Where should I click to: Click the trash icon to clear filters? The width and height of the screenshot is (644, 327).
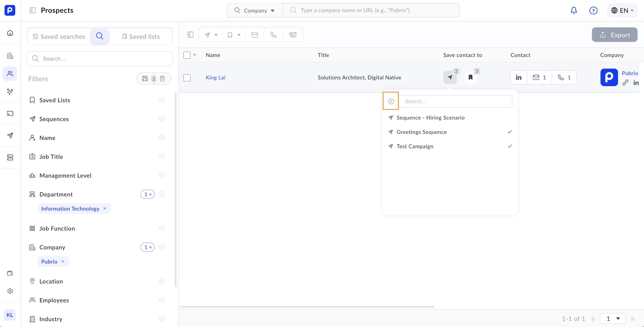coord(162,78)
